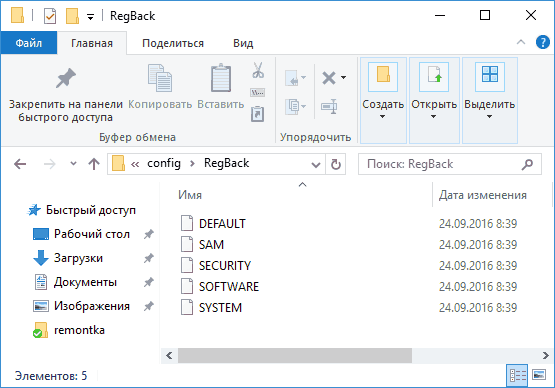
Task: Expand the Delete options dropdown arrow
Action: coord(343,78)
